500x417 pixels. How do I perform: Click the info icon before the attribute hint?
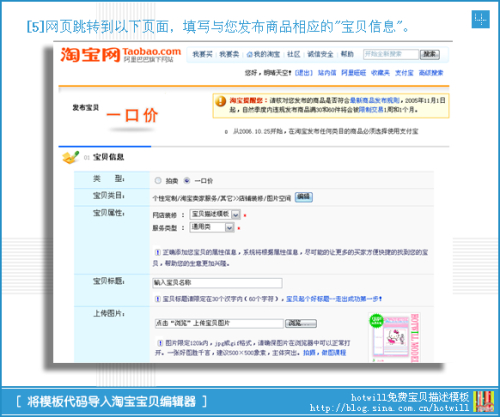click(x=157, y=252)
